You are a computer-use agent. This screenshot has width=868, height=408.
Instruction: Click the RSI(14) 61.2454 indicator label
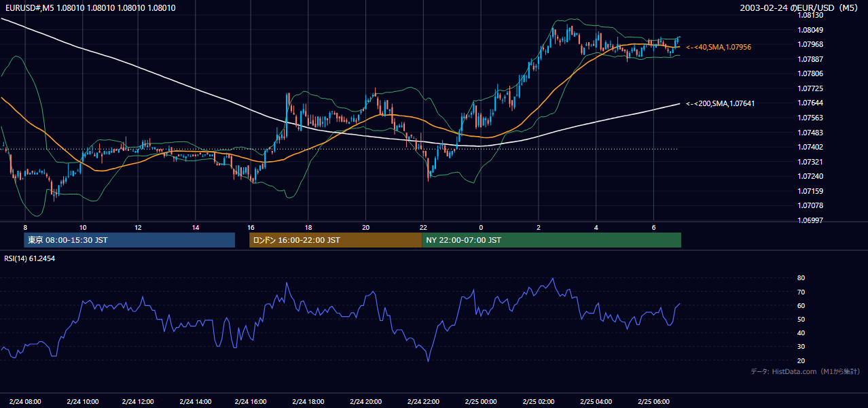[29, 258]
